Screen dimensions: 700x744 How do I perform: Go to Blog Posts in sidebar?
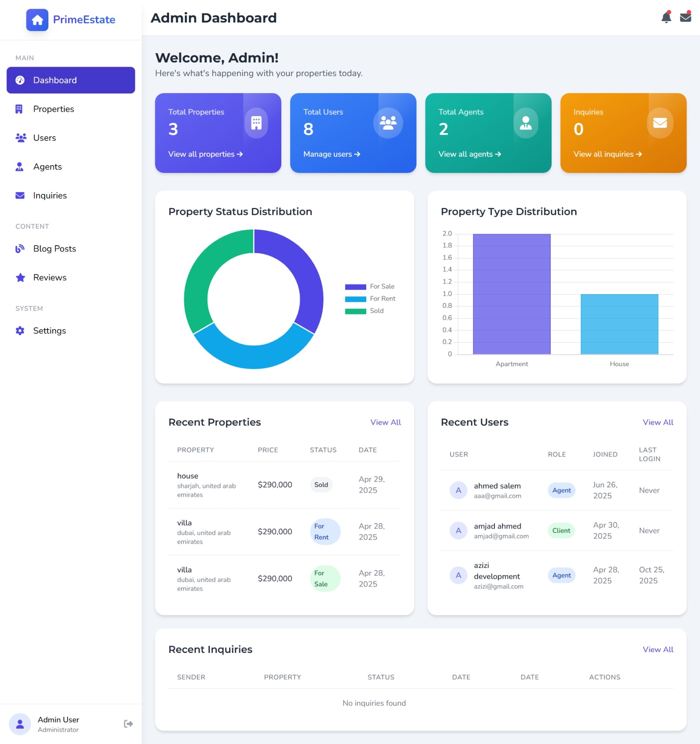point(54,249)
